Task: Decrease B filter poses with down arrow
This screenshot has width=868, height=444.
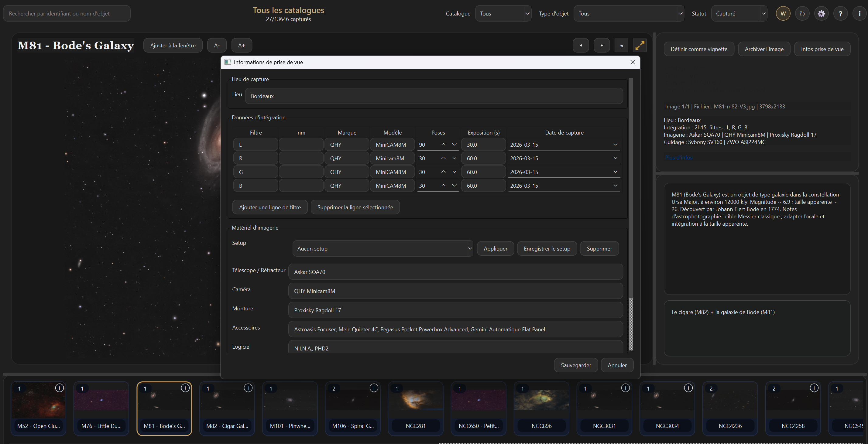Action: (x=454, y=186)
